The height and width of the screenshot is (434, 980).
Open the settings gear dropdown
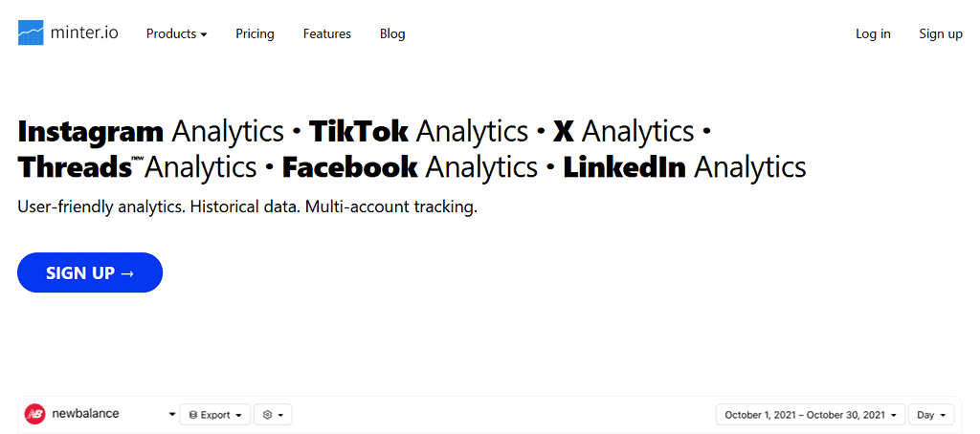[x=273, y=415]
